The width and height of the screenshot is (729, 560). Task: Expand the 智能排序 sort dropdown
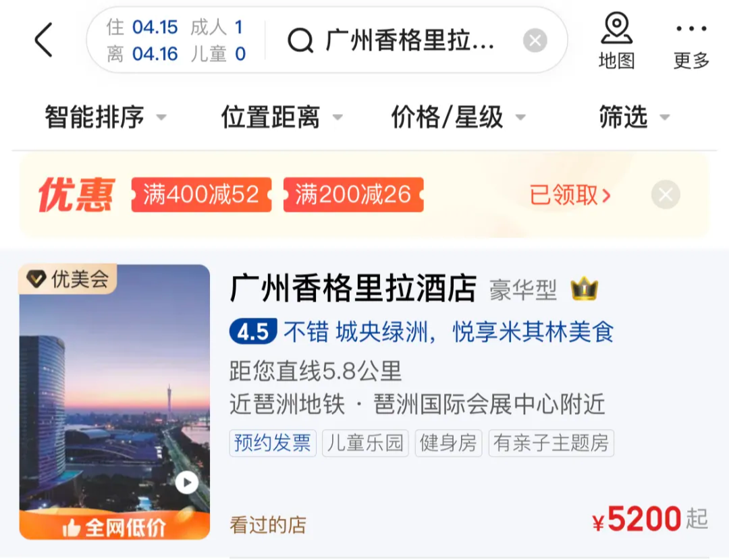pyautogui.click(x=105, y=117)
